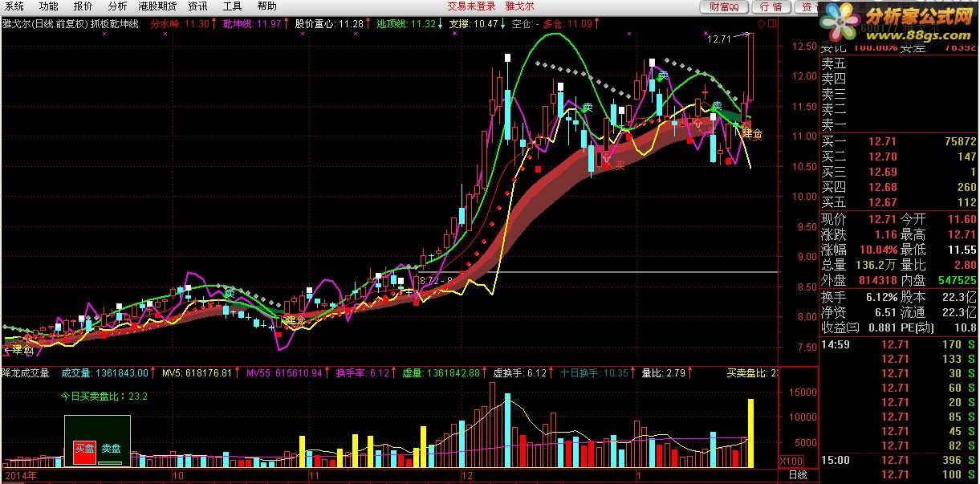Click the 买四 row price 12.68

tap(883, 188)
